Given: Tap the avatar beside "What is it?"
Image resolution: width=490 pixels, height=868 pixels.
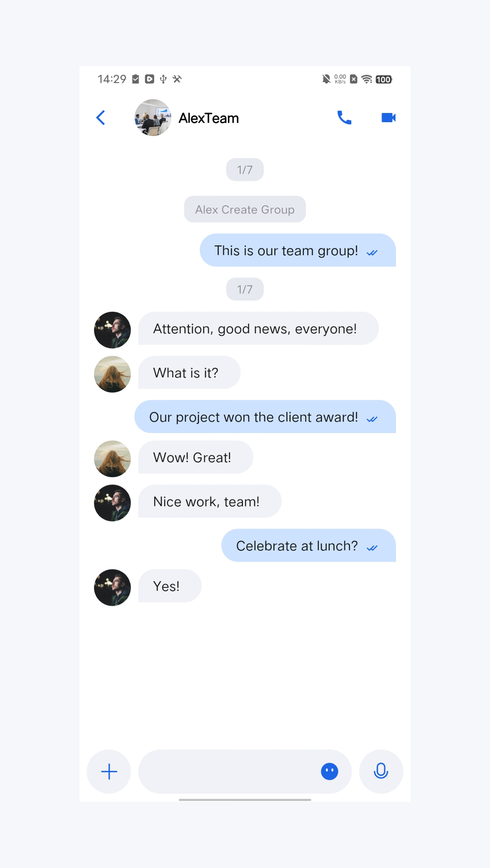Looking at the screenshot, I should [112, 374].
